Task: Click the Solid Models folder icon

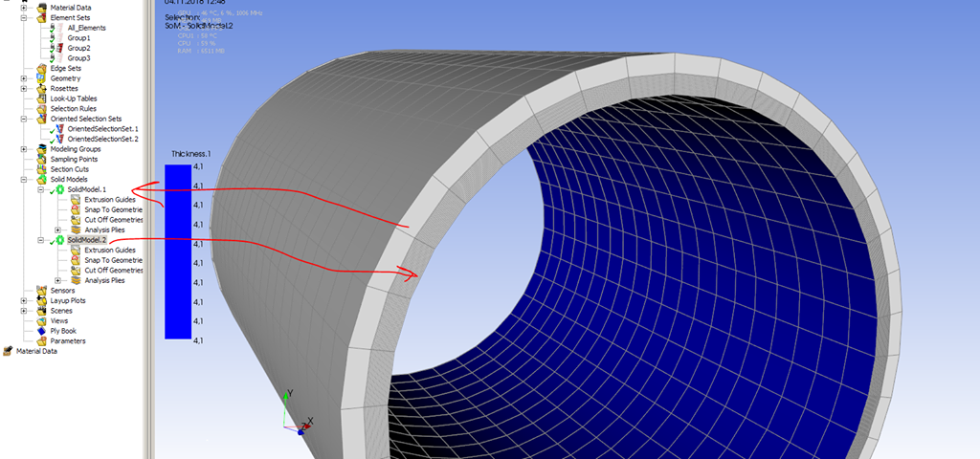Action: pyautogui.click(x=41, y=179)
